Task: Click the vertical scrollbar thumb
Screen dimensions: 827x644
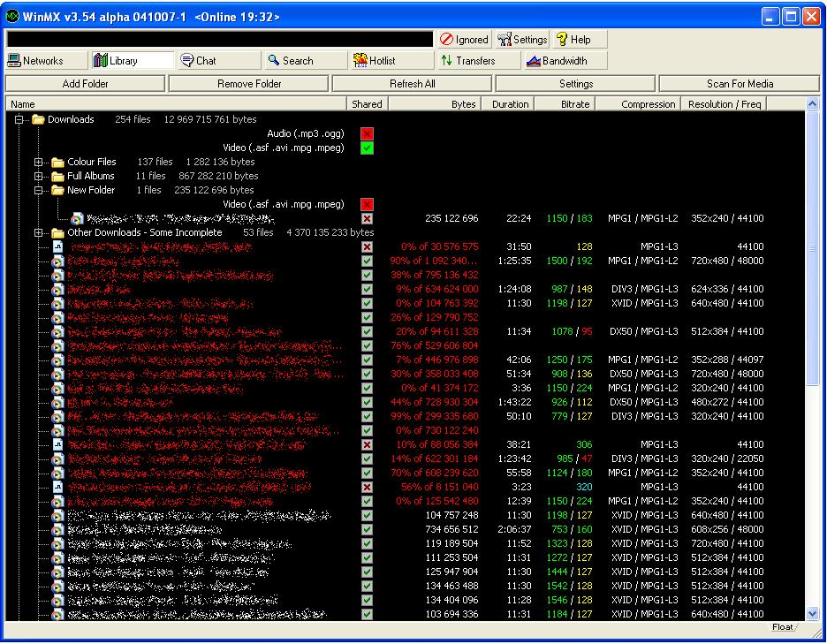Action: click(x=812, y=248)
